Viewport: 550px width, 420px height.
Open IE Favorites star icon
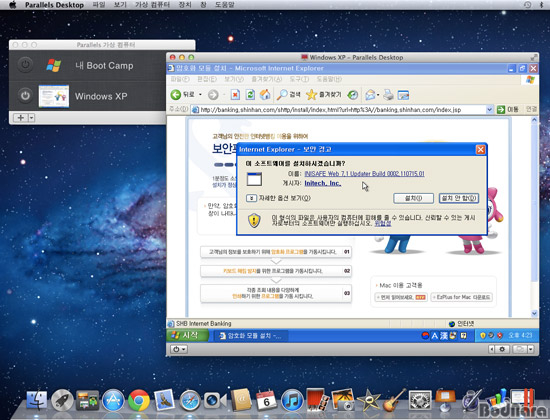point(311,94)
